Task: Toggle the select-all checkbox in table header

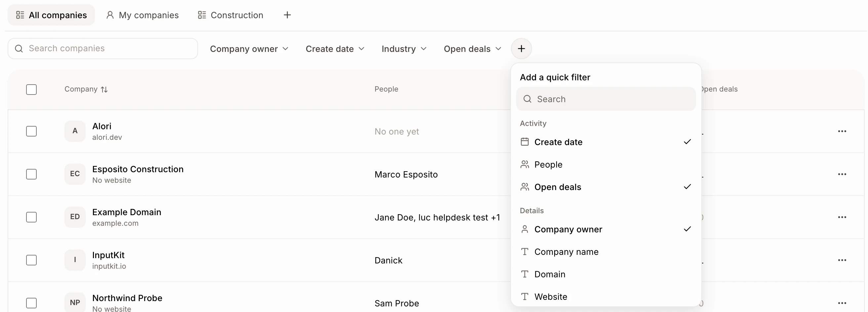Action: point(31,90)
